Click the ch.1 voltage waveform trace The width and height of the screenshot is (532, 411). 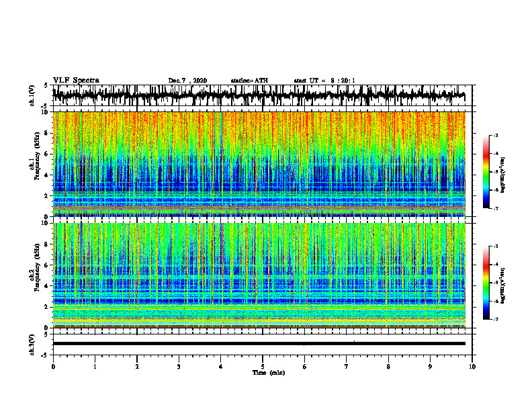(x=259, y=95)
